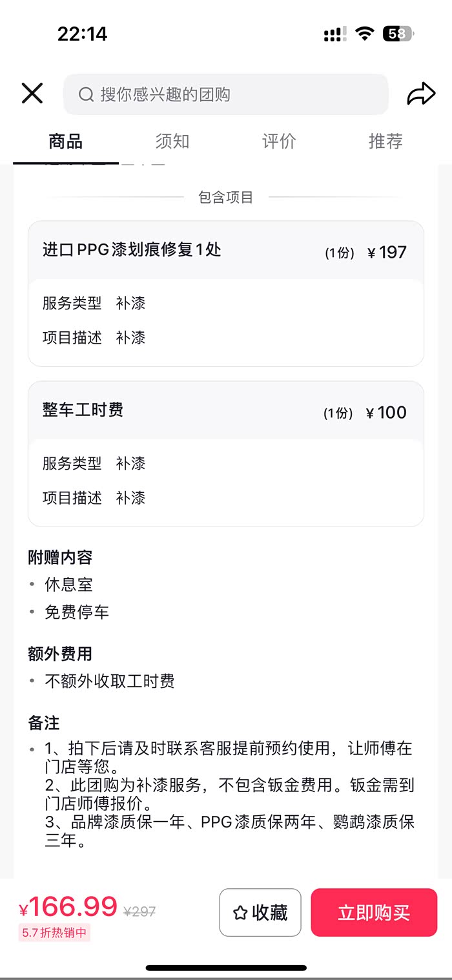Switch to the 评价 tab

point(279,141)
